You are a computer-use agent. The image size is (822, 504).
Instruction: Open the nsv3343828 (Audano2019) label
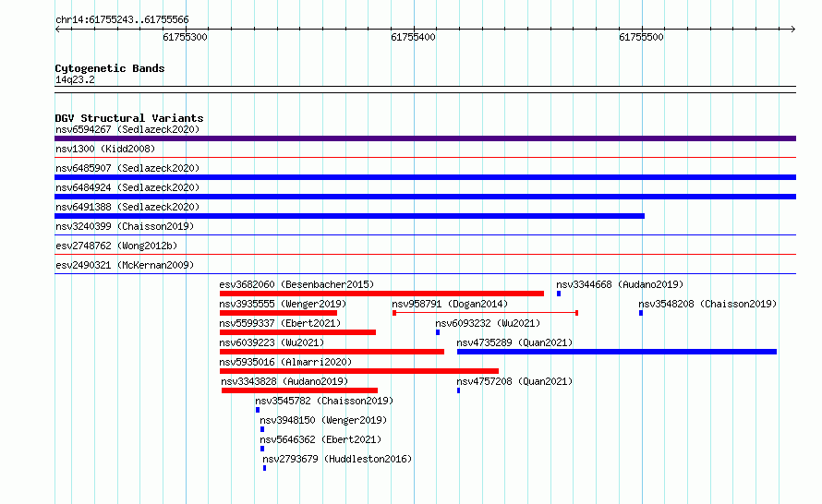pos(284,381)
